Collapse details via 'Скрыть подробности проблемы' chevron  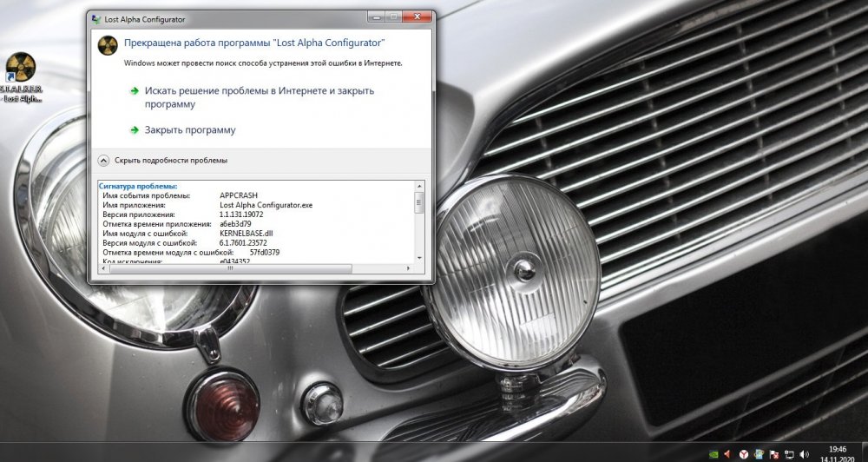coord(103,161)
